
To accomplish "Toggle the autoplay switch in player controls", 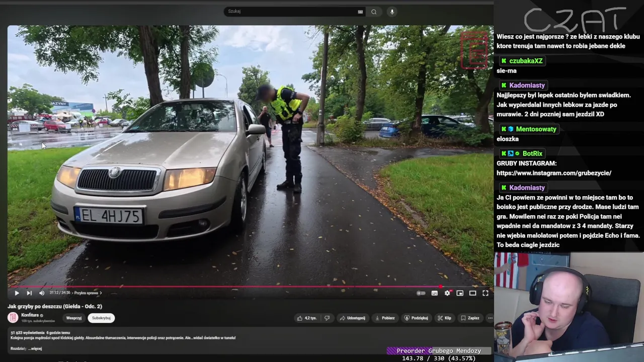I will click(x=421, y=293).
